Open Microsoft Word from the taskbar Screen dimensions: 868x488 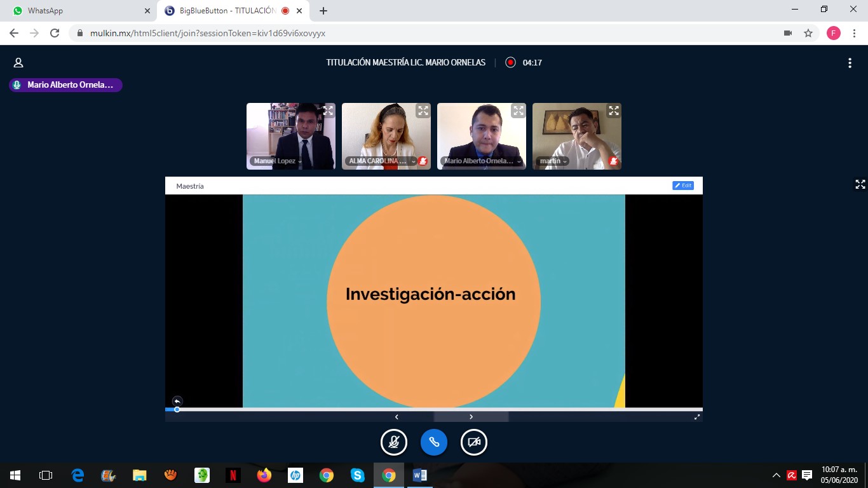420,475
